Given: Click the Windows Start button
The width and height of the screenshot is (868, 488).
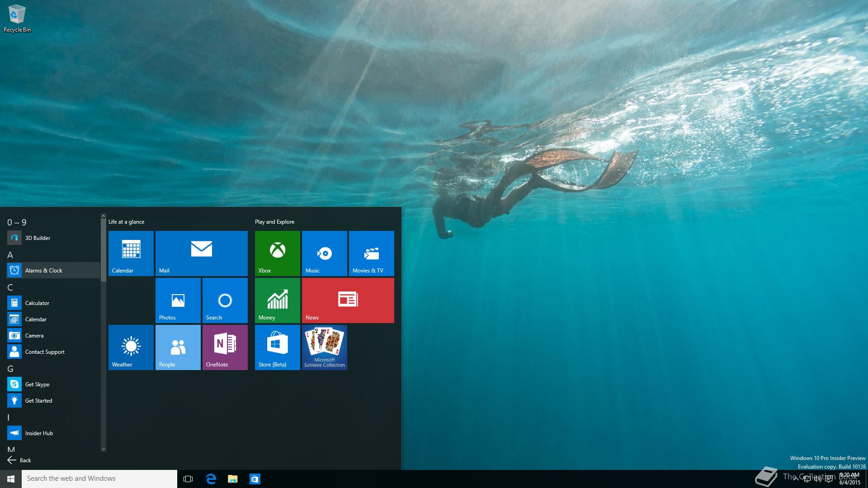Looking at the screenshot, I should (x=11, y=479).
